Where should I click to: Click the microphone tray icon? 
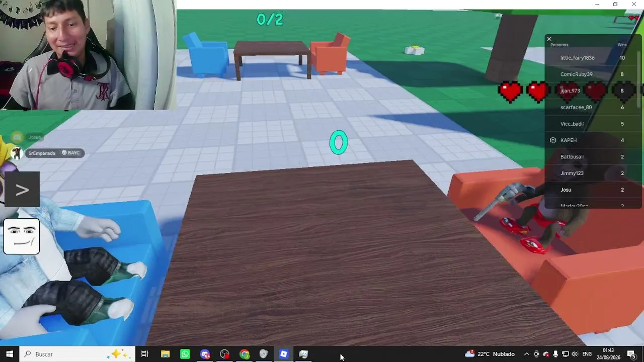(x=555, y=354)
